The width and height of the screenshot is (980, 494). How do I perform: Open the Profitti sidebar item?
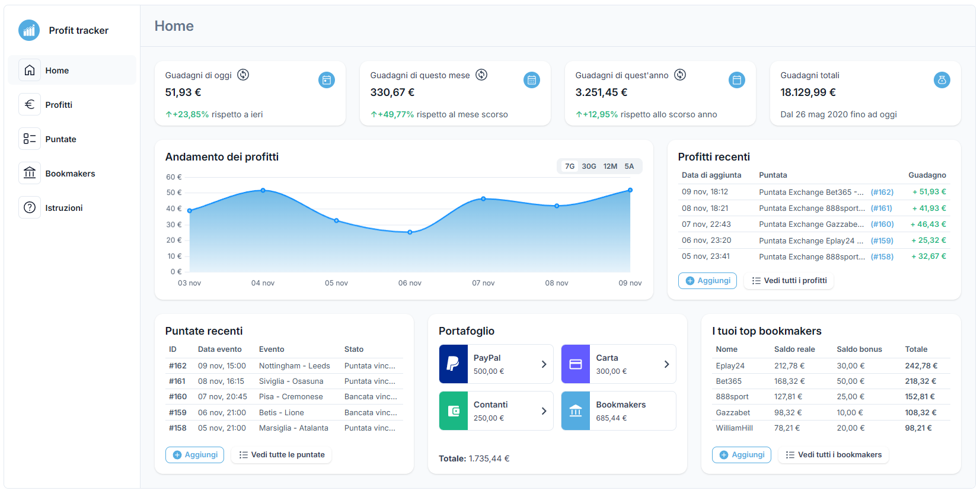72,105
